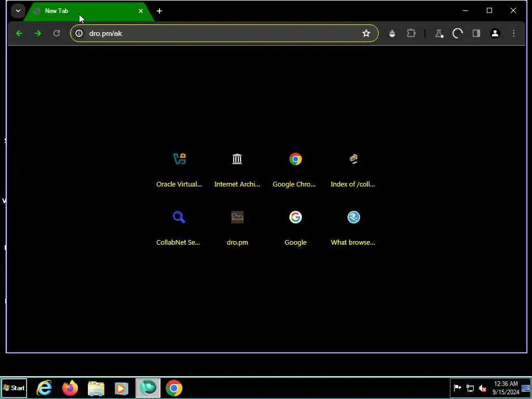Minimize the Chrome window

coord(465,11)
